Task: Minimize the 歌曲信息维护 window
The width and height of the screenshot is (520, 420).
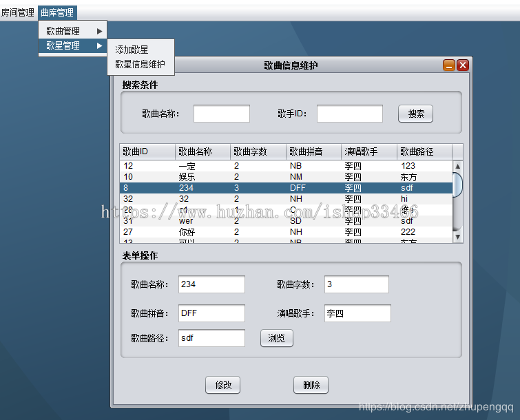Action: point(449,65)
